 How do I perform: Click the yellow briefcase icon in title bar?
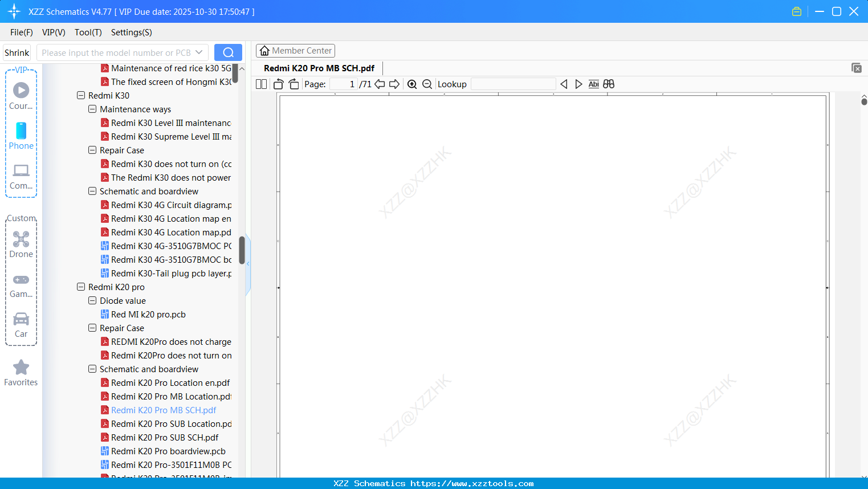[797, 11]
